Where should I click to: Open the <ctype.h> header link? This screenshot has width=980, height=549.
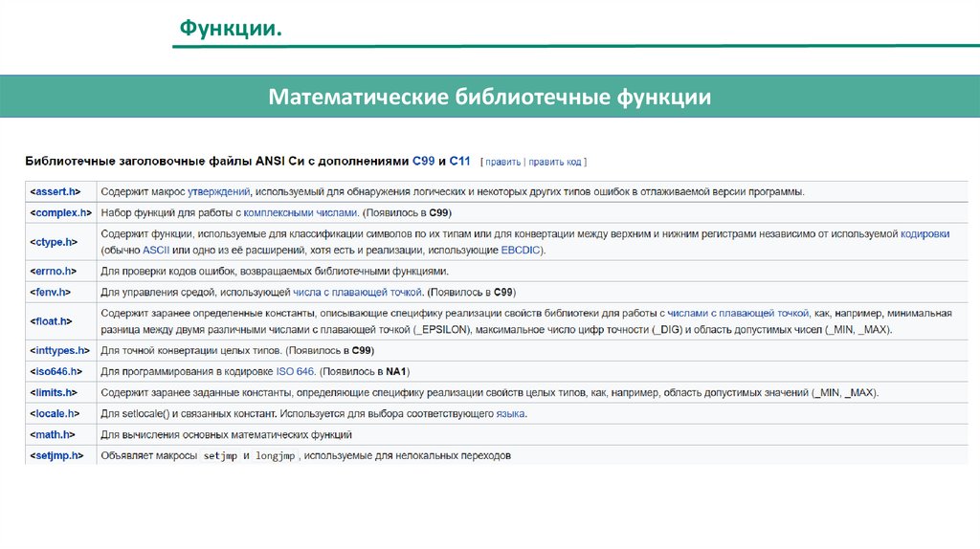54,242
